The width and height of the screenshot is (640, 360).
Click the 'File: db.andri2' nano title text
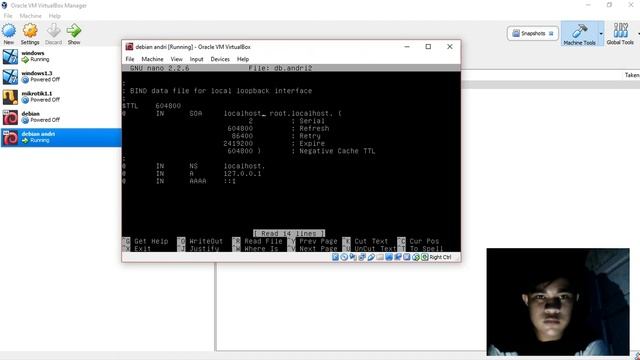[x=280, y=68]
